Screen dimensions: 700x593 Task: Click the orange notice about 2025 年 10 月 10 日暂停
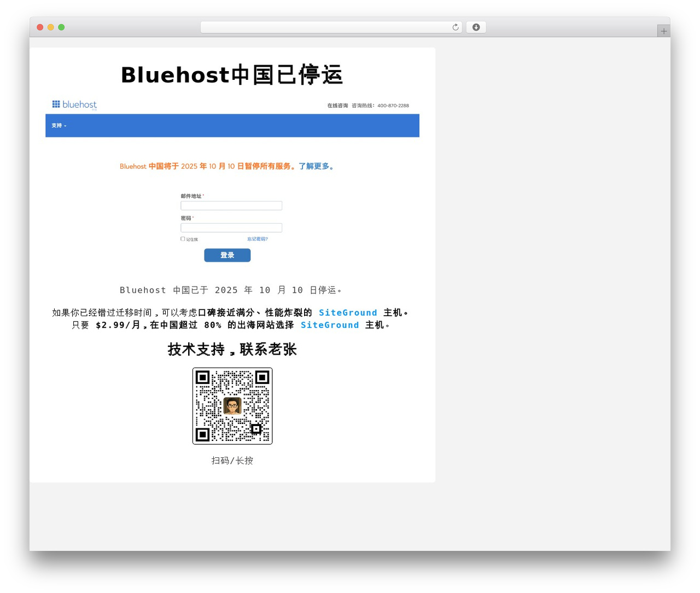pos(208,166)
